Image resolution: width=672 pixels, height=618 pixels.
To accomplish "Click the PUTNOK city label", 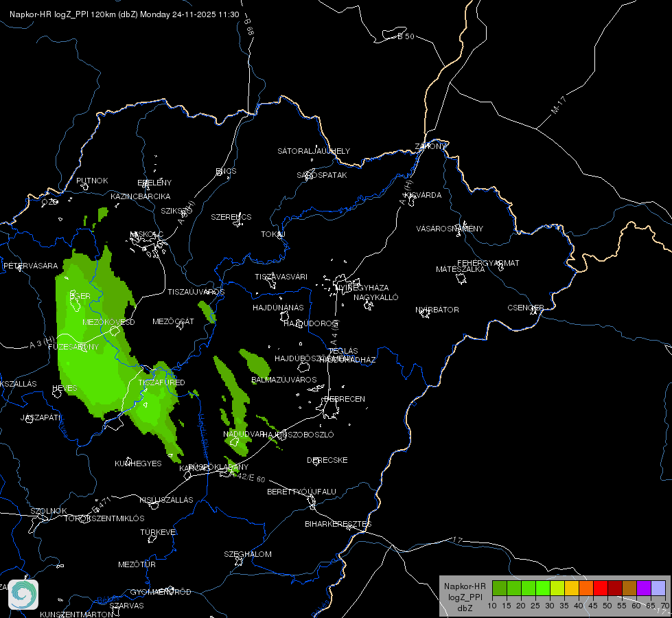I will [x=92, y=181].
